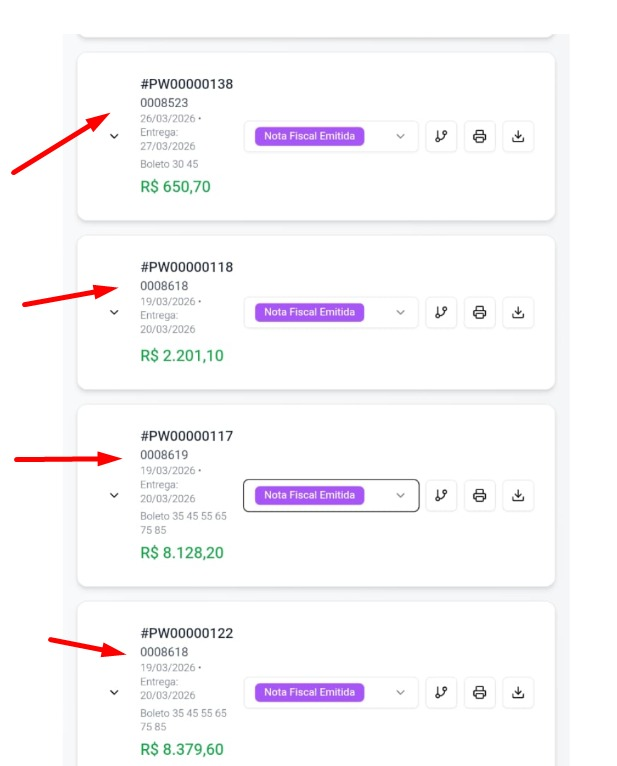Click branch icon for order #PW00000138
This screenshot has height=766, width=617.
click(441, 137)
